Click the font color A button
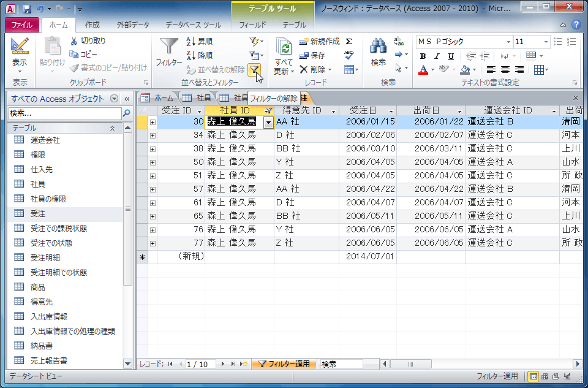The height and width of the screenshot is (388, 588). click(x=423, y=70)
